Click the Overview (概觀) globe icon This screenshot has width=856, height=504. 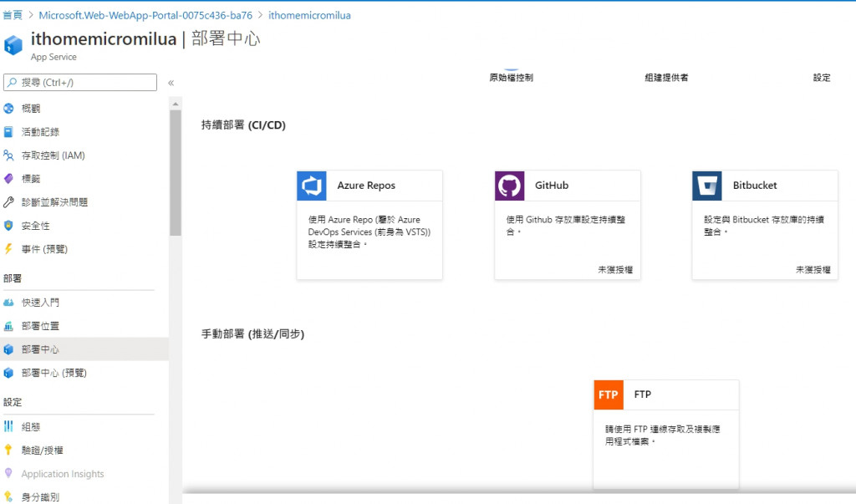(8, 109)
